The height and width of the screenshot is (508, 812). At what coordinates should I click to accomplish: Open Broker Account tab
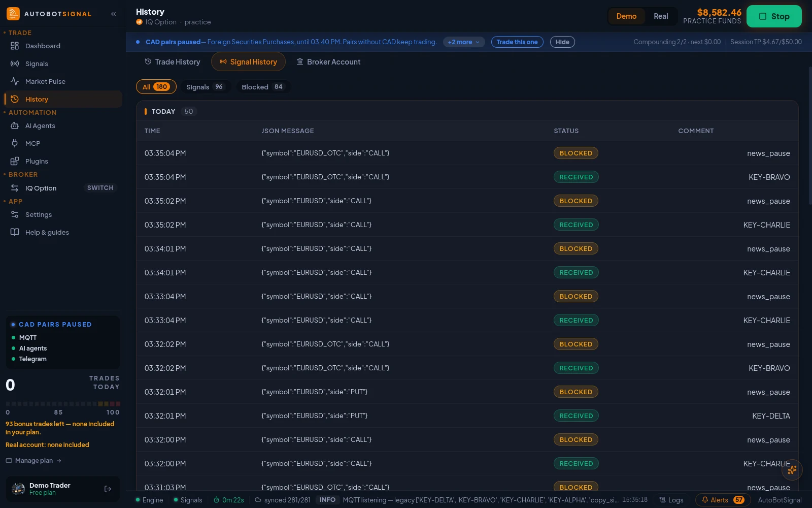(328, 62)
